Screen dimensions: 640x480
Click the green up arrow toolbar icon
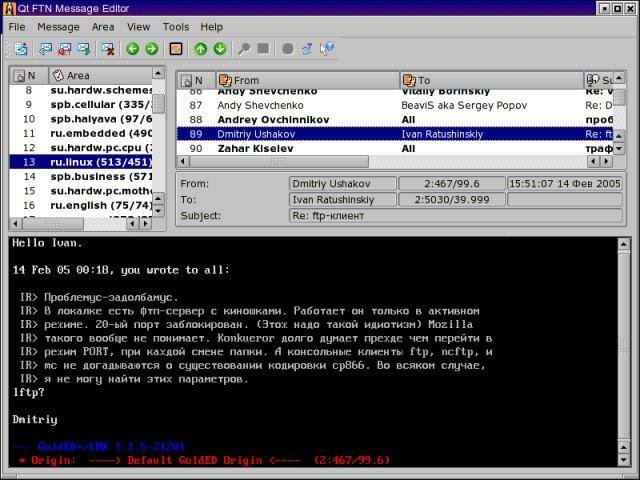click(x=200, y=49)
